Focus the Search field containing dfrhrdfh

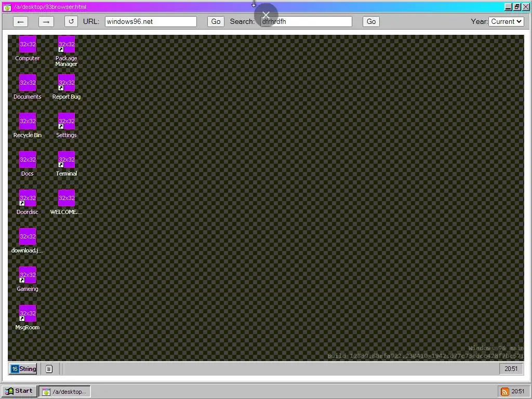coord(306,22)
